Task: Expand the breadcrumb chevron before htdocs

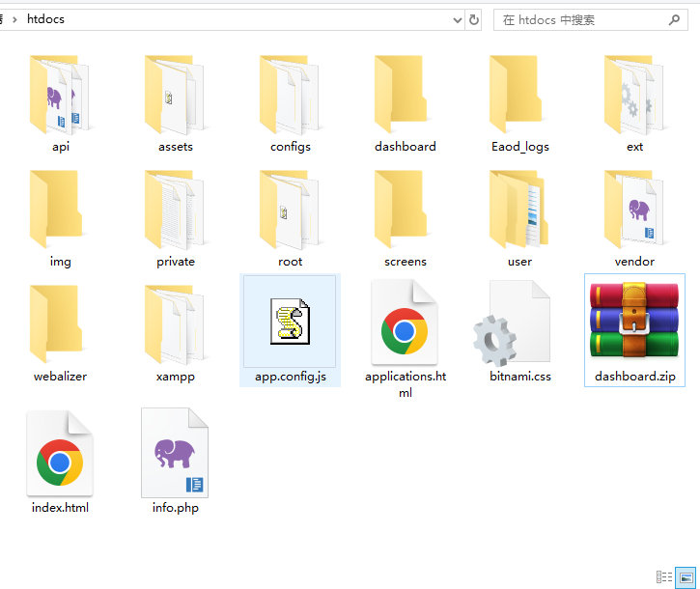Action: click(x=14, y=19)
